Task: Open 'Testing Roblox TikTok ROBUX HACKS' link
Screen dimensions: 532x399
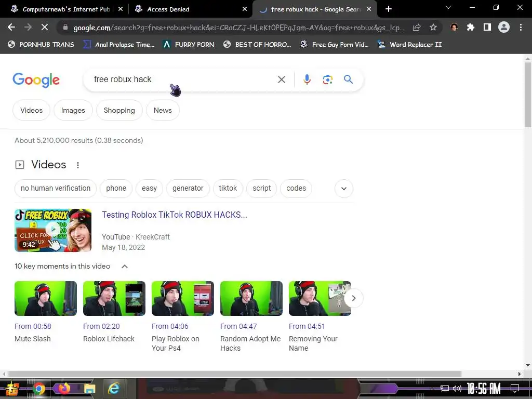Action: [x=175, y=215]
